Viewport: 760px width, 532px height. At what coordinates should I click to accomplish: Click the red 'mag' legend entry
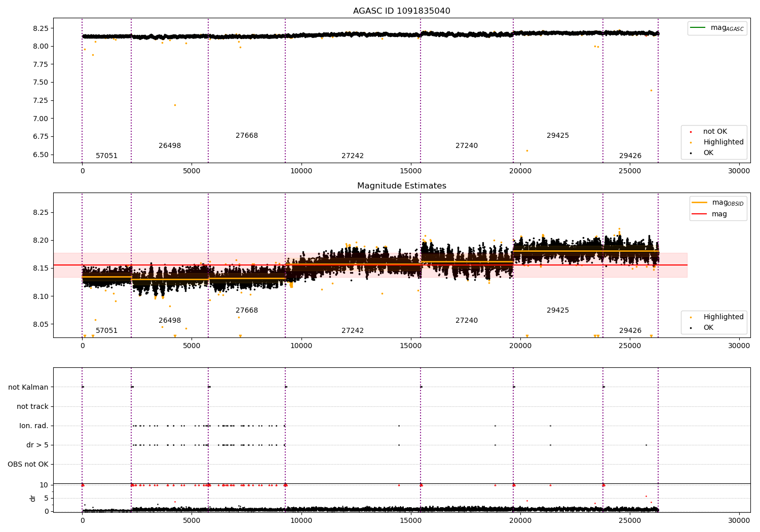(x=709, y=214)
